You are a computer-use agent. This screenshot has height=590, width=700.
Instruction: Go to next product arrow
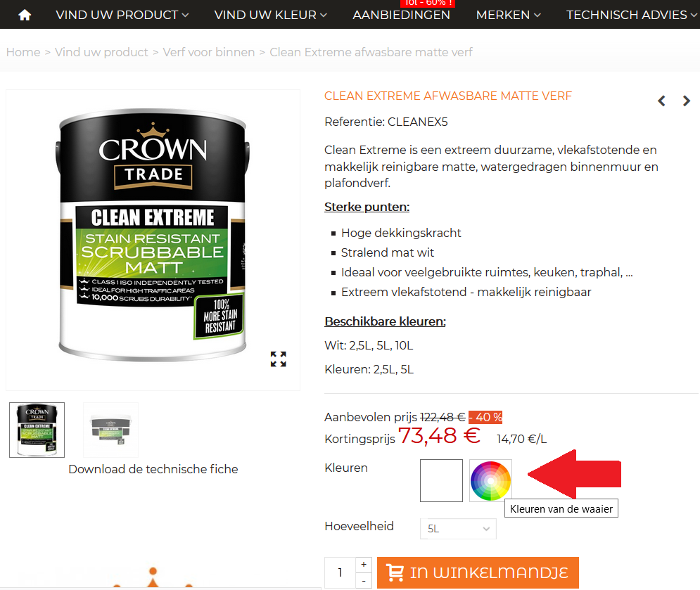pos(687,101)
